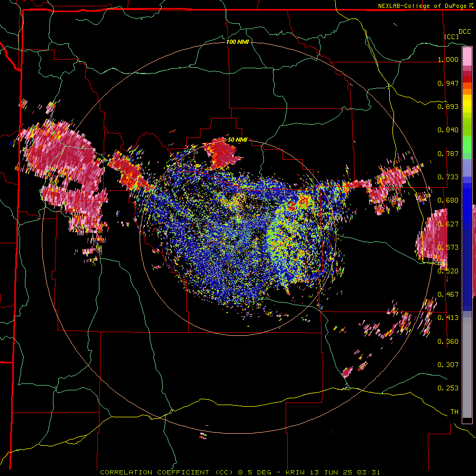Click the 0.733 legend value

(x=448, y=177)
